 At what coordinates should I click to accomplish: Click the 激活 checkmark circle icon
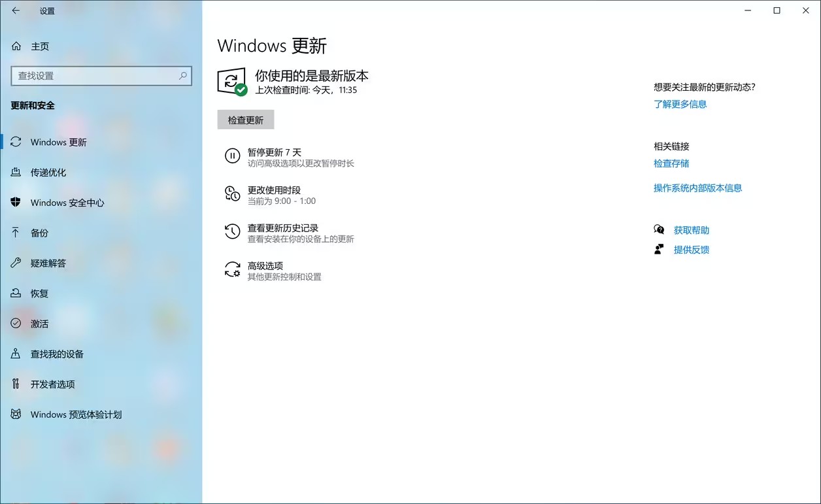point(16,324)
